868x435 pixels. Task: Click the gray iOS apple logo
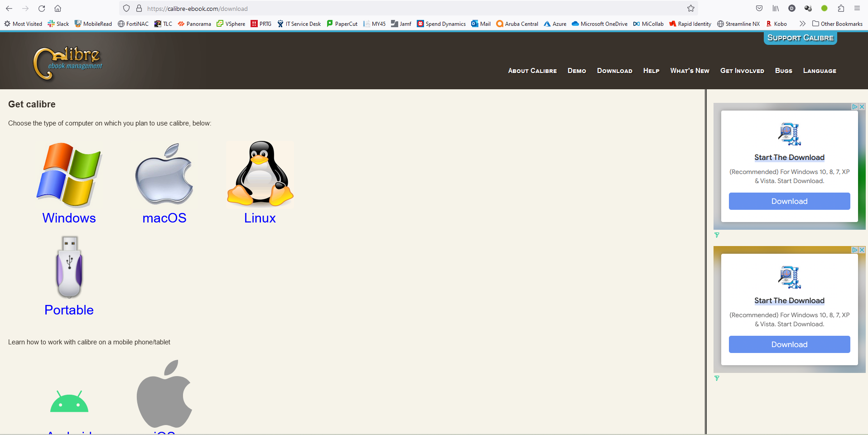coord(164,394)
